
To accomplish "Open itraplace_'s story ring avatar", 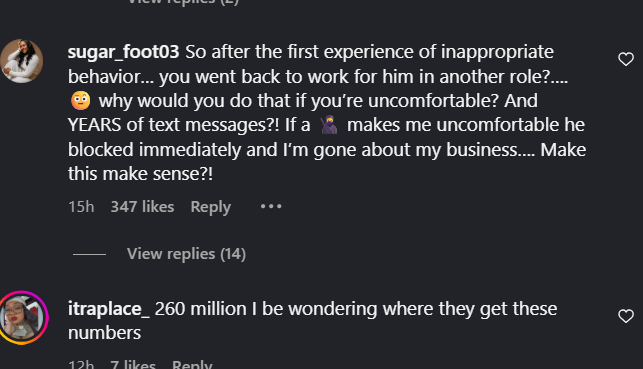I will tap(22, 318).
